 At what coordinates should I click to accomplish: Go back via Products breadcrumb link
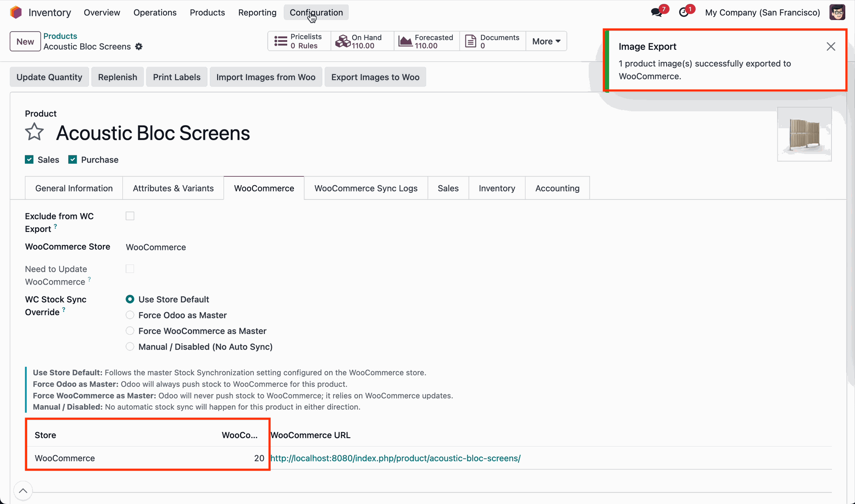tap(60, 36)
